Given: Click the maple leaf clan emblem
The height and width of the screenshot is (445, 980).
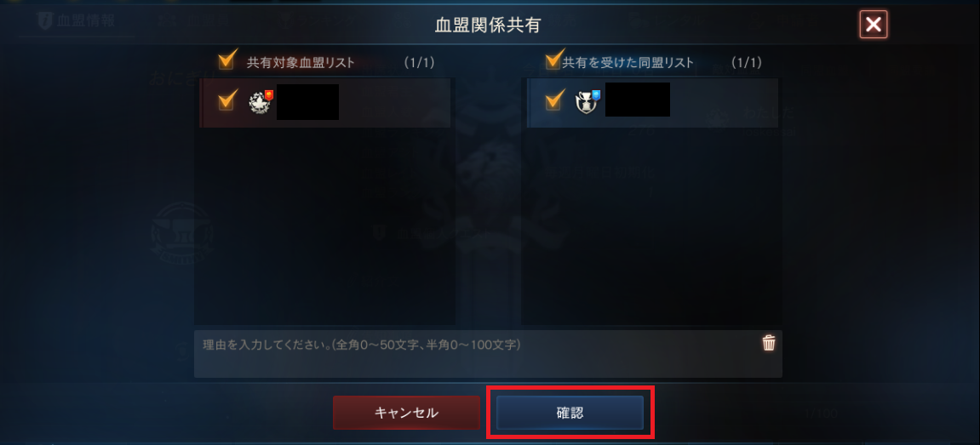Looking at the screenshot, I should 258,103.
